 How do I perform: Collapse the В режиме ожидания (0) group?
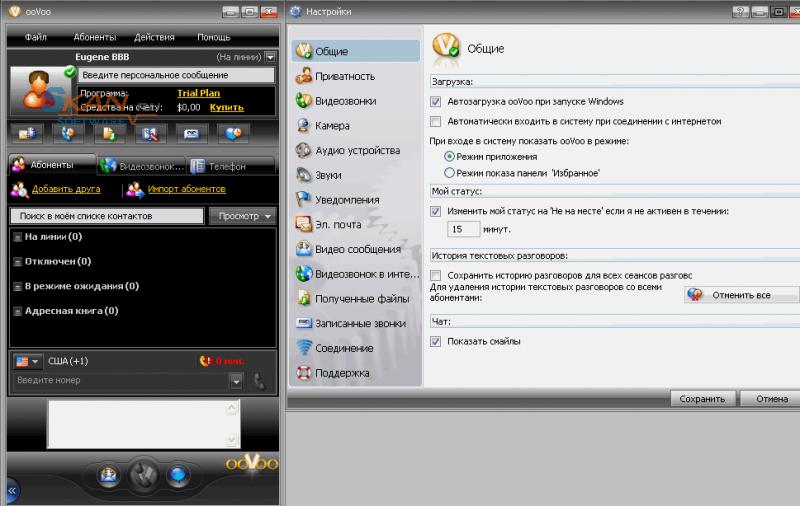pos(18,287)
